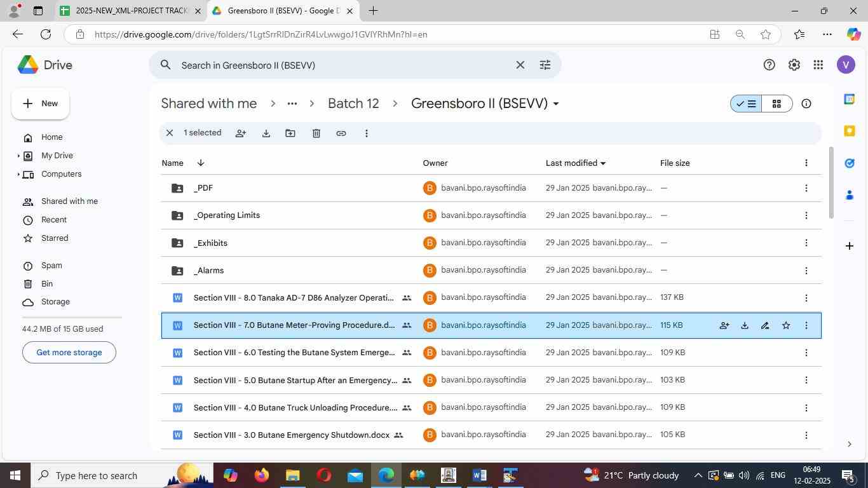This screenshot has width=868, height=488.
Task: Open File Explorer from the taskbar
Action: pos(292,475)
